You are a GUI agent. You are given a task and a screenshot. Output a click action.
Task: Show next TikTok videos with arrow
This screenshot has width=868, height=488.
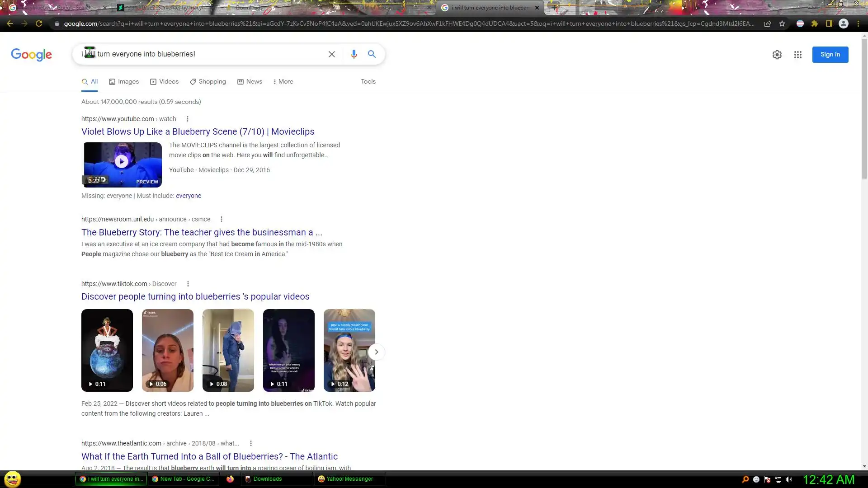[x=376, y=352]
